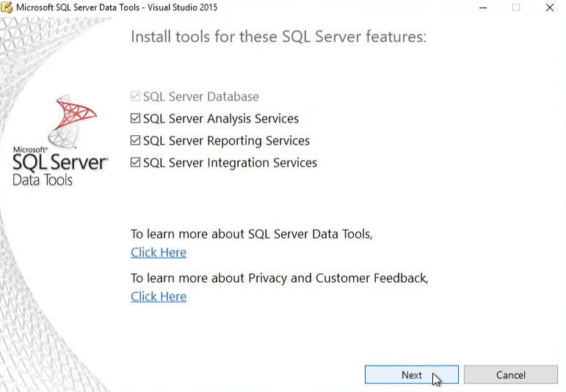
Task: Open Click Here link about Privacy and Feedback
Action: pos(159,297)
